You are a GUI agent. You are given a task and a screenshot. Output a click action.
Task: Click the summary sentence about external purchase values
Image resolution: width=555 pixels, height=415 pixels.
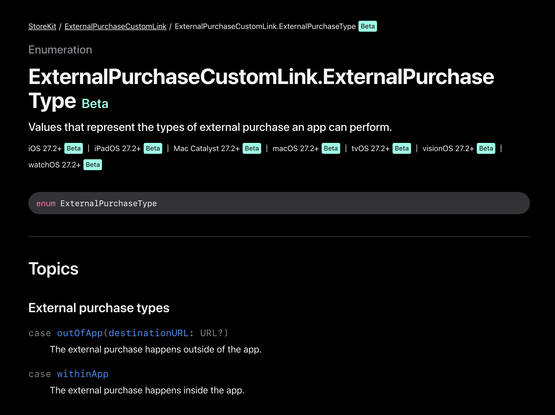click(210, 127)
